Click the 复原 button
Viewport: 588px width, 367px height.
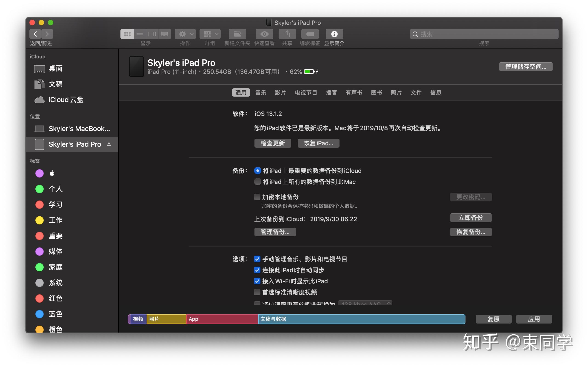tap(494, 319)
